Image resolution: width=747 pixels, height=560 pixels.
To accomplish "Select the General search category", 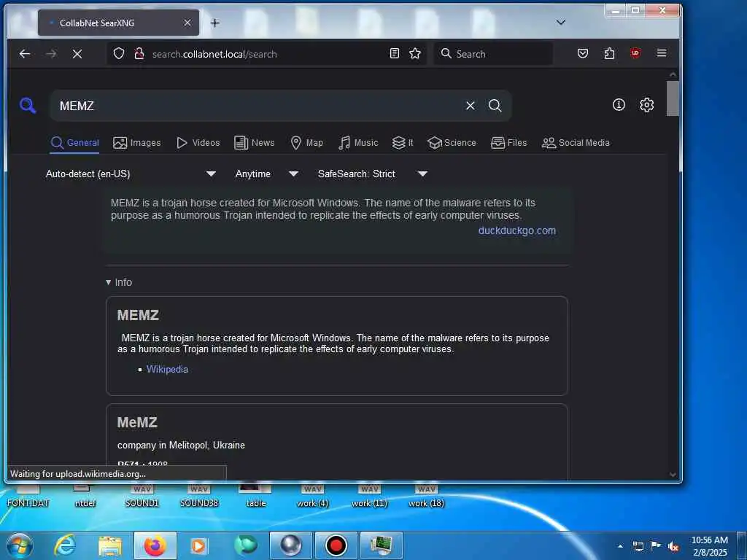I will pyautogui.click(x=75, y=143).
